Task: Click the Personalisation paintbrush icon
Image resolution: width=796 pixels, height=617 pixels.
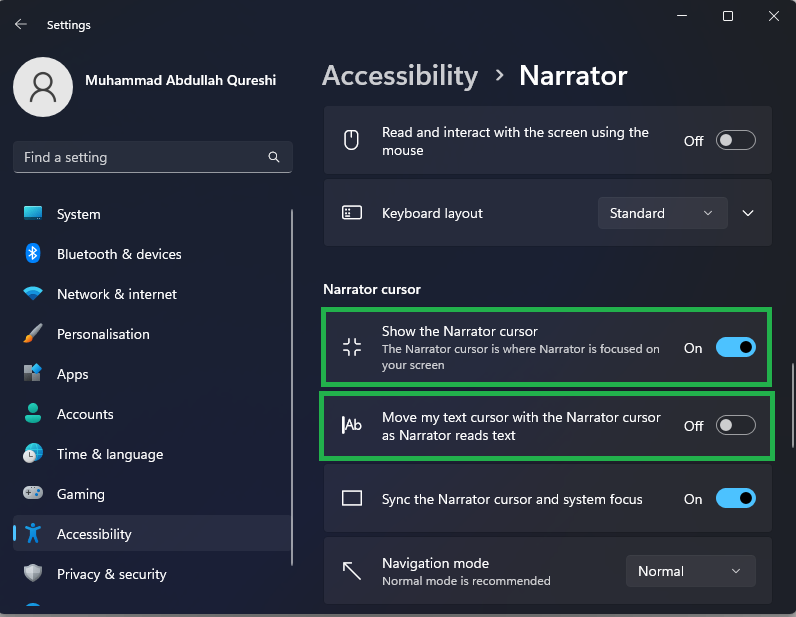Action: [33, 334]
